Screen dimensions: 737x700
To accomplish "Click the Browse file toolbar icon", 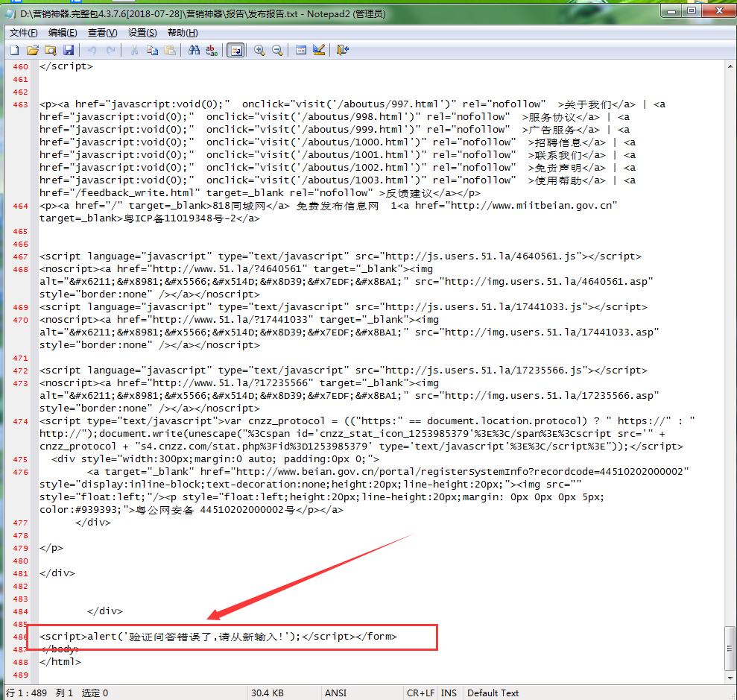I will tap(50, 50).
